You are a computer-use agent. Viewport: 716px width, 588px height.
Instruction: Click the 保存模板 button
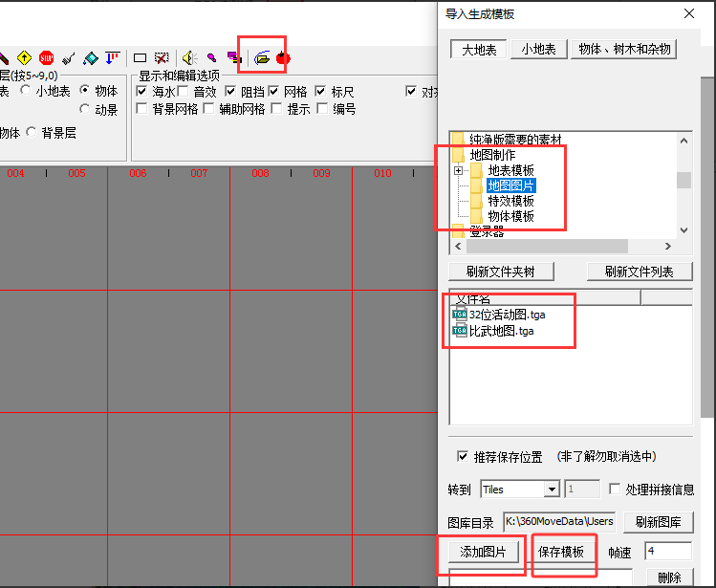click(x=561, y=552)
